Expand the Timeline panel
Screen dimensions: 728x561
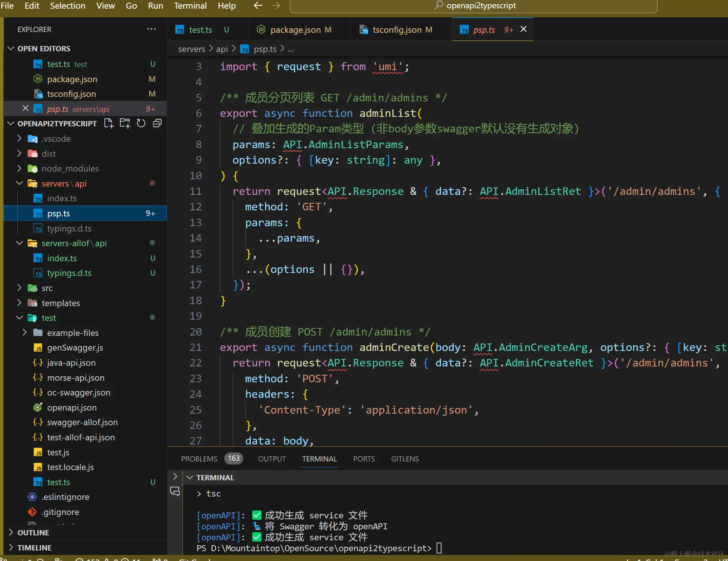(x=11, y=547)
